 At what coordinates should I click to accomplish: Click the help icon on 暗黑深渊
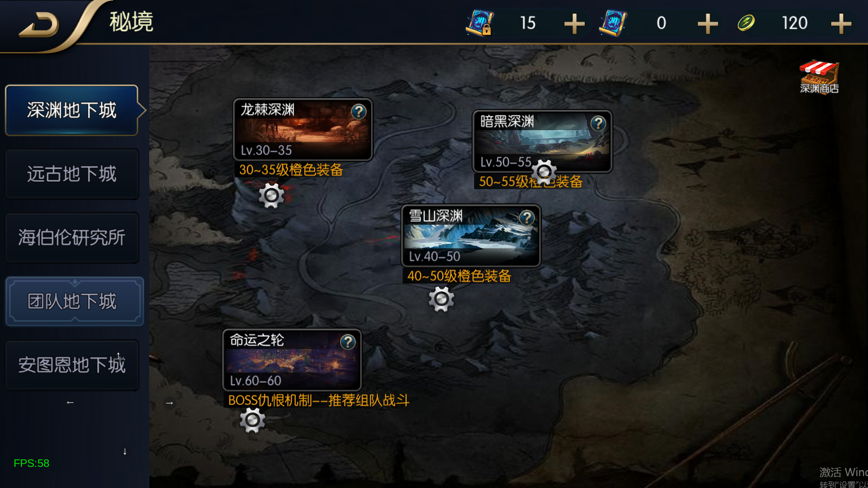point(598,124)
